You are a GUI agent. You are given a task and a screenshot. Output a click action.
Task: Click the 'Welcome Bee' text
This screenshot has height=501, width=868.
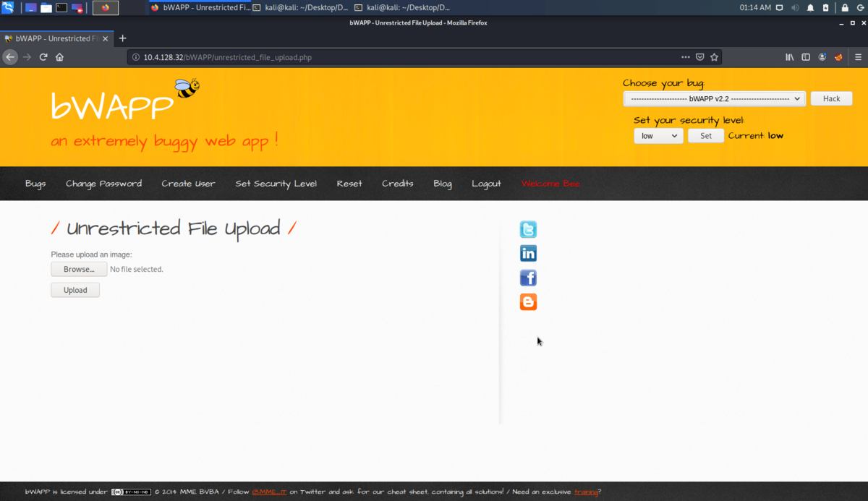tap(550, 184)
